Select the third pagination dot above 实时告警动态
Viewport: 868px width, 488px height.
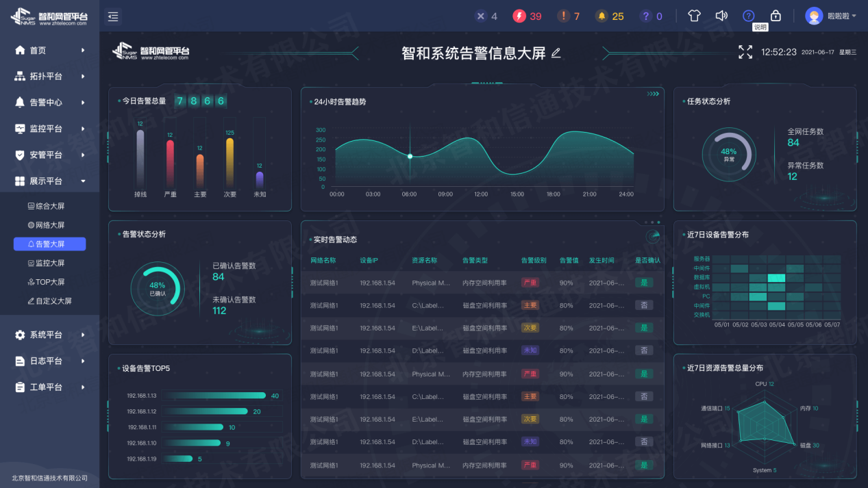(658, 222)
